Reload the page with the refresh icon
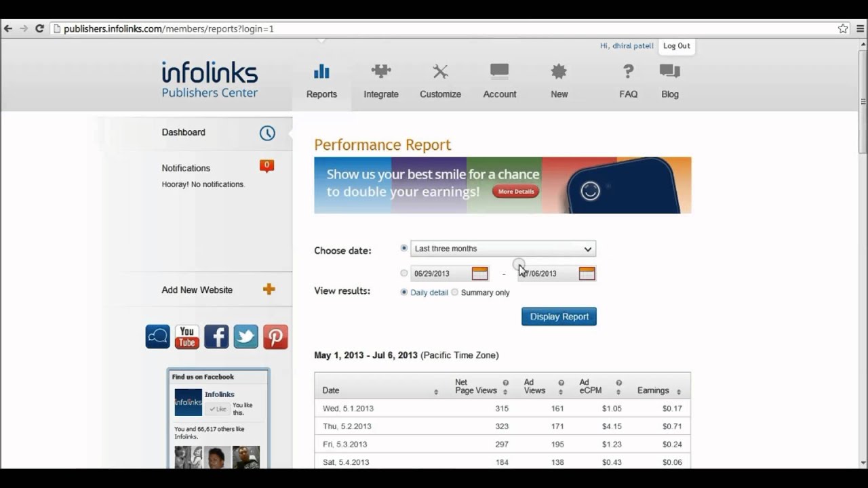868x488 pixels. (x=39, y=28)
